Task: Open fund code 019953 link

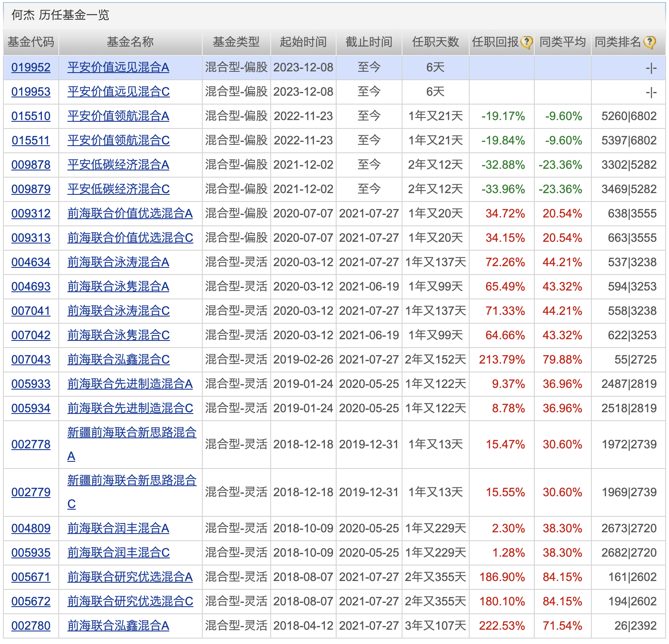Action: (x=31, y=92)
